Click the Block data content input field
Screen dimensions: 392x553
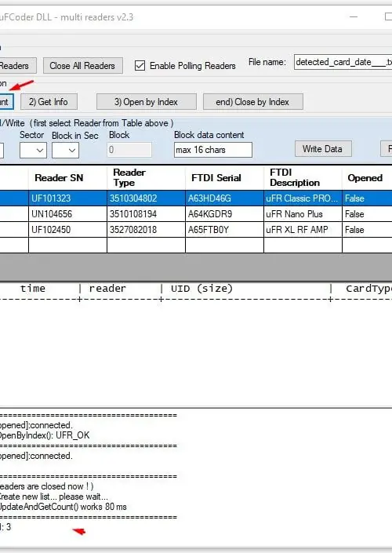pyautogui.click(x=213, y=150)
